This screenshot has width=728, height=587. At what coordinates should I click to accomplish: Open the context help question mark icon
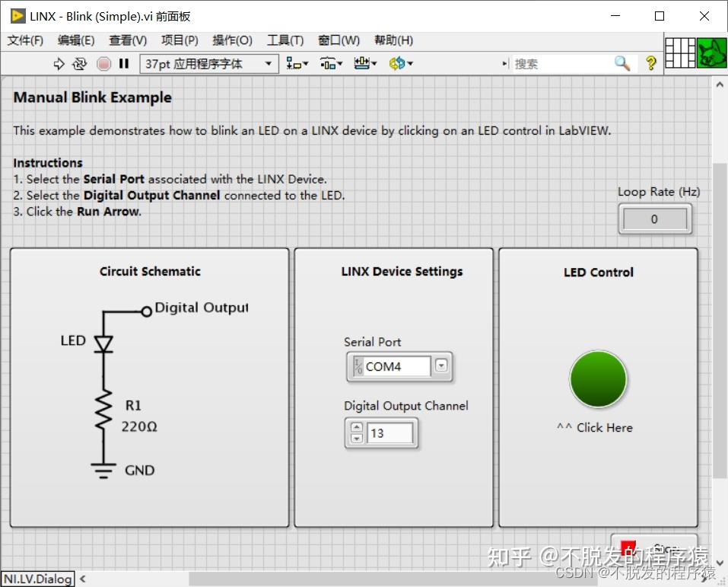[x=650, y=64]
